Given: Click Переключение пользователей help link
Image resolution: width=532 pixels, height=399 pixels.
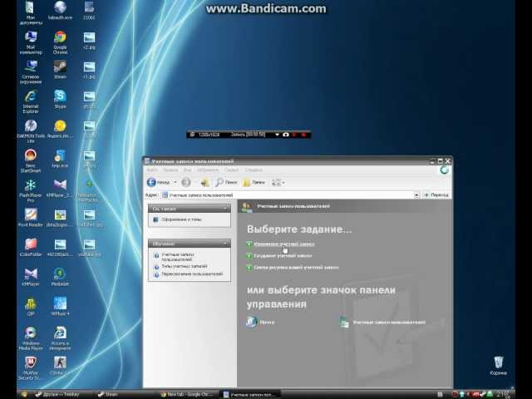Looking at the screenshot, I should (x=192, y=273).
